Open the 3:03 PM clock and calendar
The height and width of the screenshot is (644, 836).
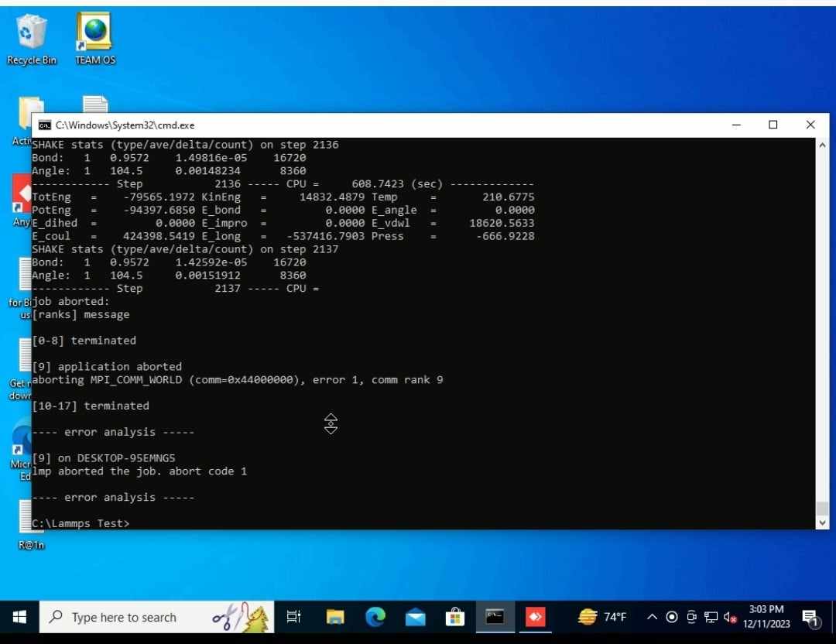click(766, 617)
